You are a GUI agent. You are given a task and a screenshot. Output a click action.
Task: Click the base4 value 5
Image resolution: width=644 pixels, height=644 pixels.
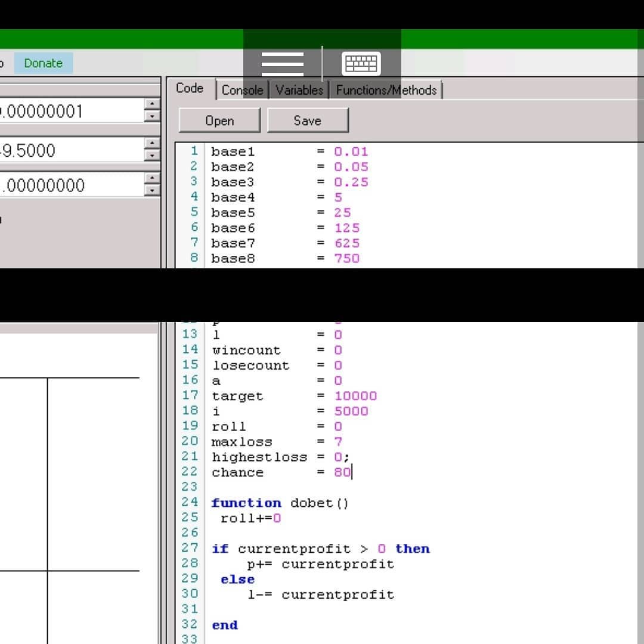tap(338, 197)
